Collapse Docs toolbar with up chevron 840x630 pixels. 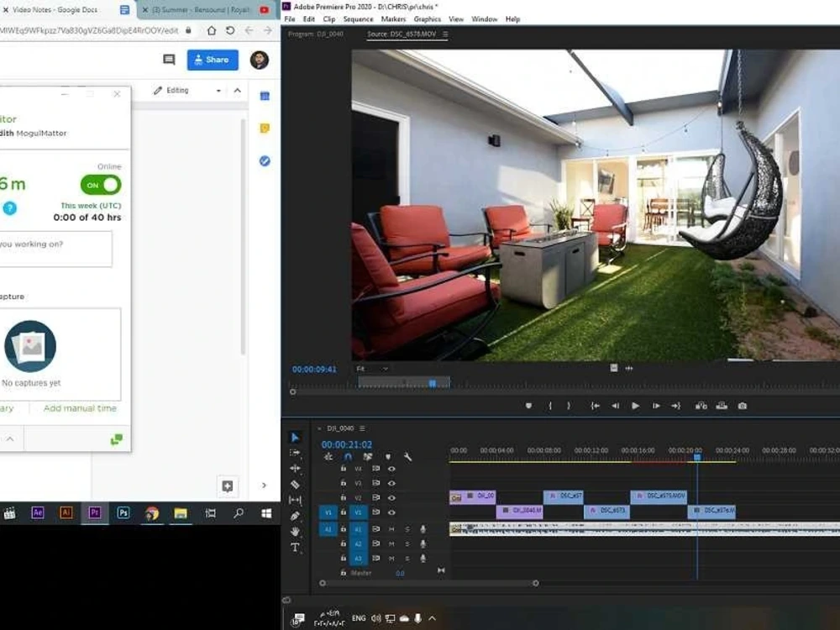[x=238, y=91]
